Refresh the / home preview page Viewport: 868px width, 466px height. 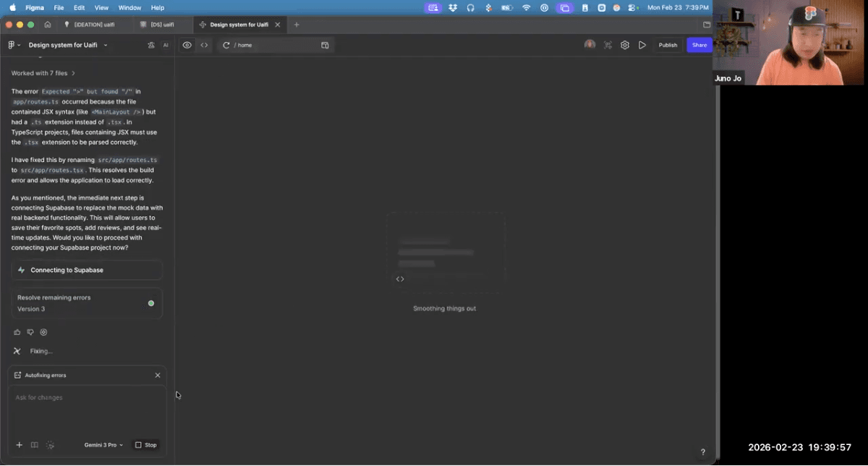226,45
